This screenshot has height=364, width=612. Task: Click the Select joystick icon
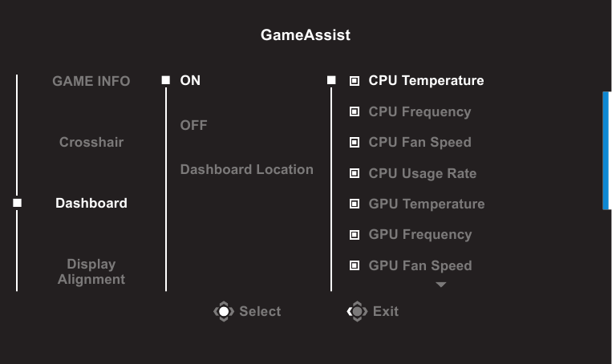(223, 311)
